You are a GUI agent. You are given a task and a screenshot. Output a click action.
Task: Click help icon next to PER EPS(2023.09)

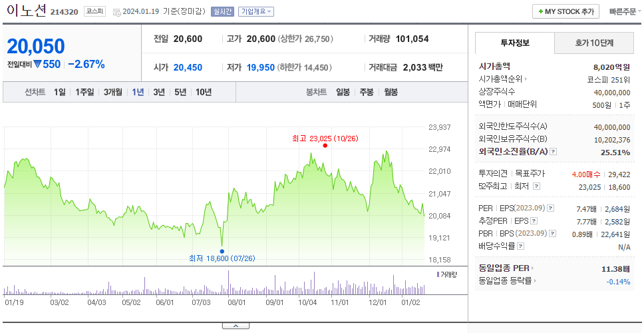point(551,208)
